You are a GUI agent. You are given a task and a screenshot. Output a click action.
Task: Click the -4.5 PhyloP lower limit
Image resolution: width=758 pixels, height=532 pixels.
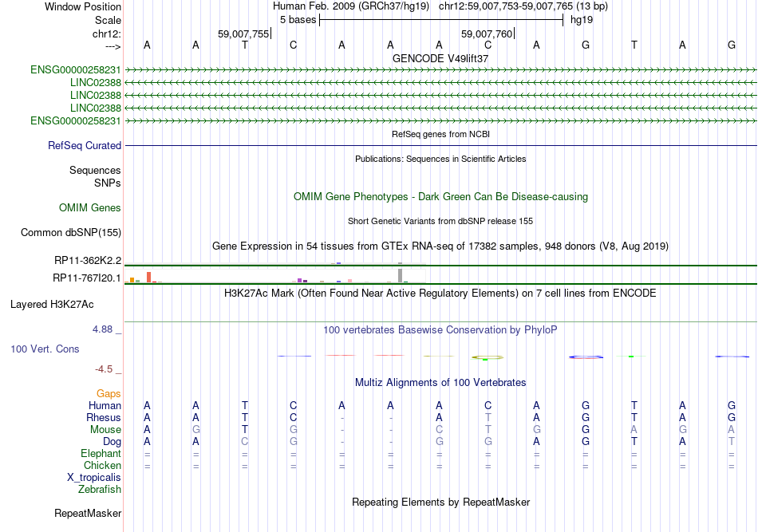click(x=104, y=369)
